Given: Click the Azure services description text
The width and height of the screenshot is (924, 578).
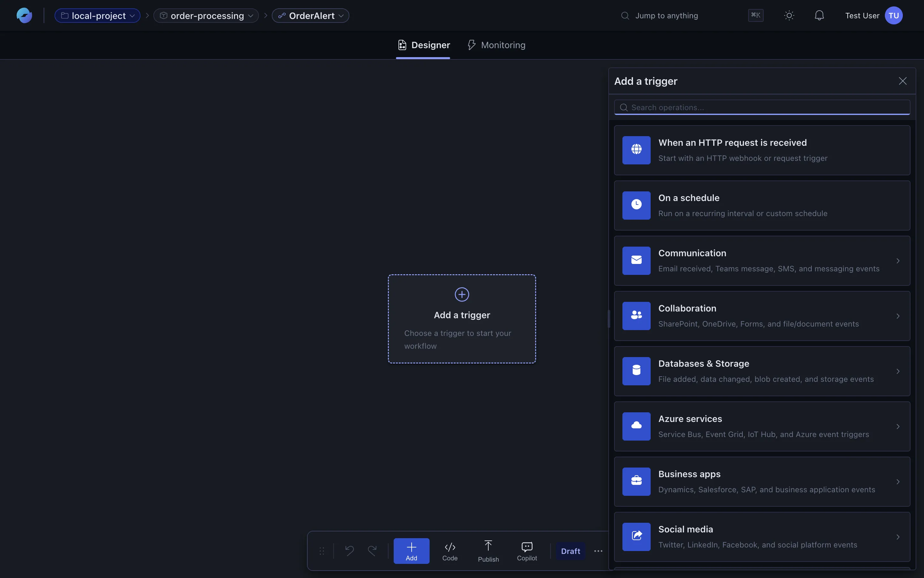Looking at the screenshot, I should (763, 434).
